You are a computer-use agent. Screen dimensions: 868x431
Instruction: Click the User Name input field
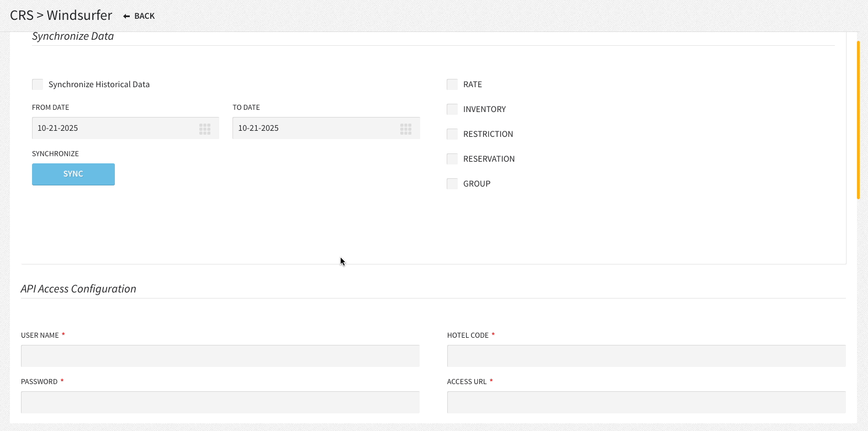tap(220, 356)
